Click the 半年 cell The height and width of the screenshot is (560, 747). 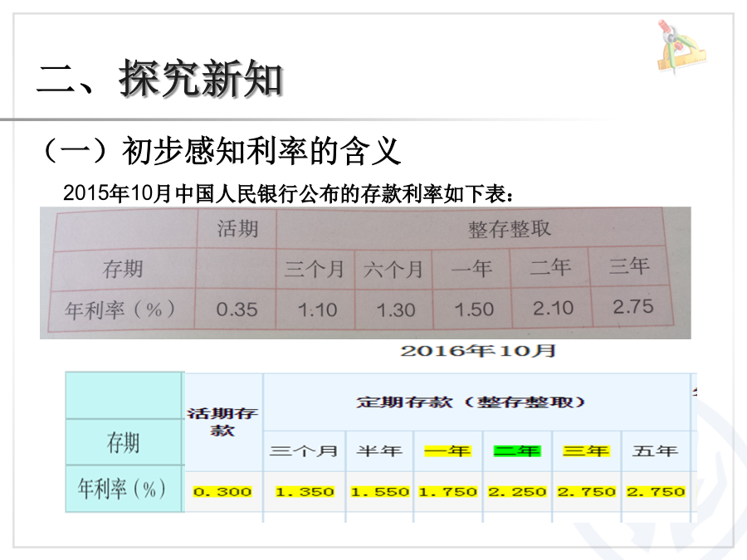click(379, 450)
